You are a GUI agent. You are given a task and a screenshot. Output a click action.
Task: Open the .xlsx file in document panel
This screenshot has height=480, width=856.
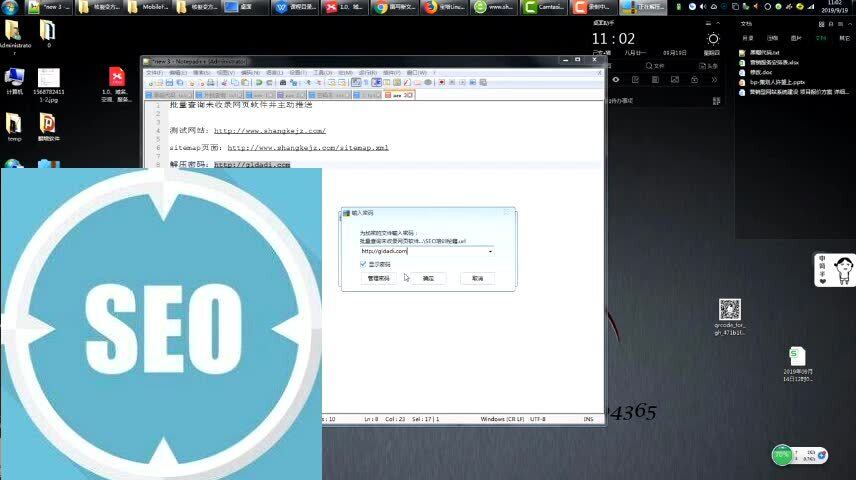coord(769,63)
